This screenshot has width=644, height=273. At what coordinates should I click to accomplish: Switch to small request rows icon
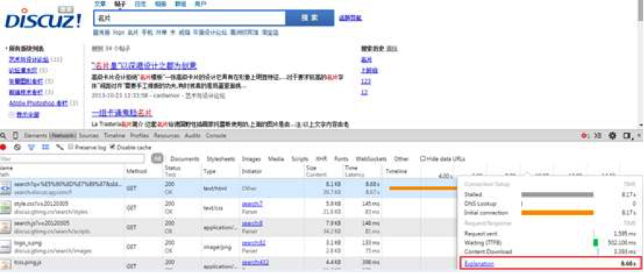pos(45,147)
